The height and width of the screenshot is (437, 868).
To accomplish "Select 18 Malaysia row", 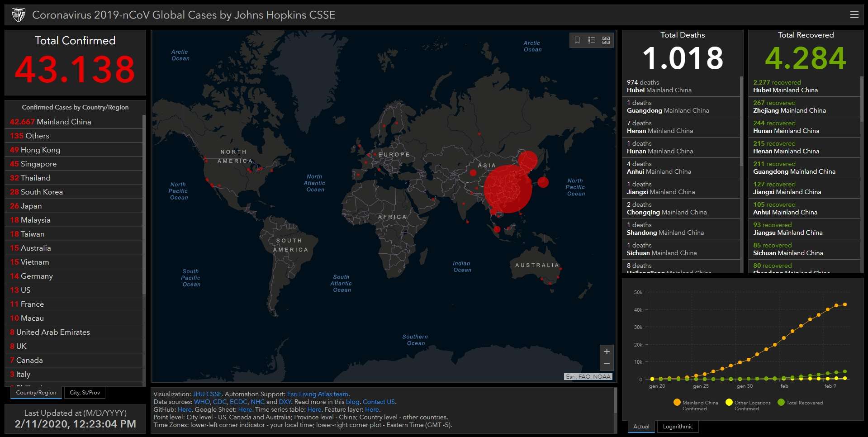I will (x=74, y=220).
